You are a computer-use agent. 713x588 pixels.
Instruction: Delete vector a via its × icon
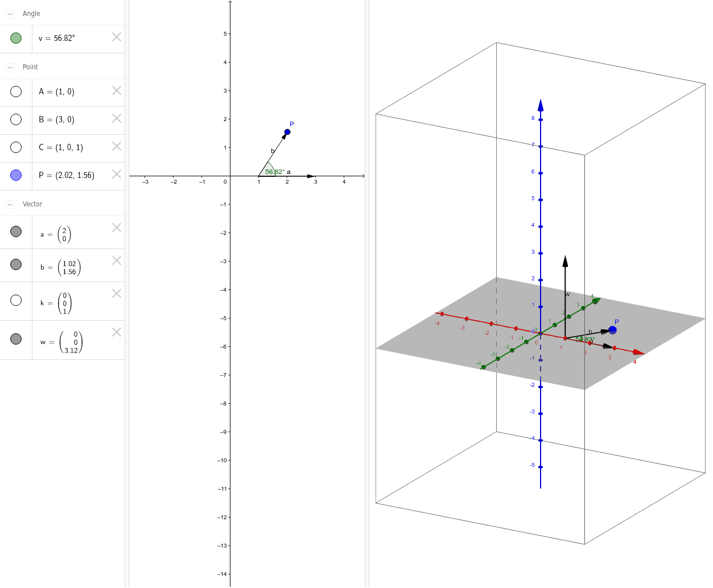tap(116, 227)
